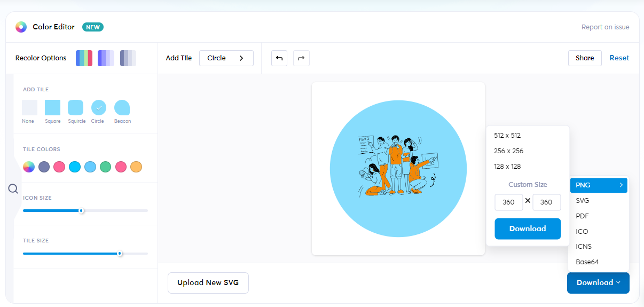Screen dimensions: 644x307
Task: Pick the first pink tile color
Action: point(59,167)
